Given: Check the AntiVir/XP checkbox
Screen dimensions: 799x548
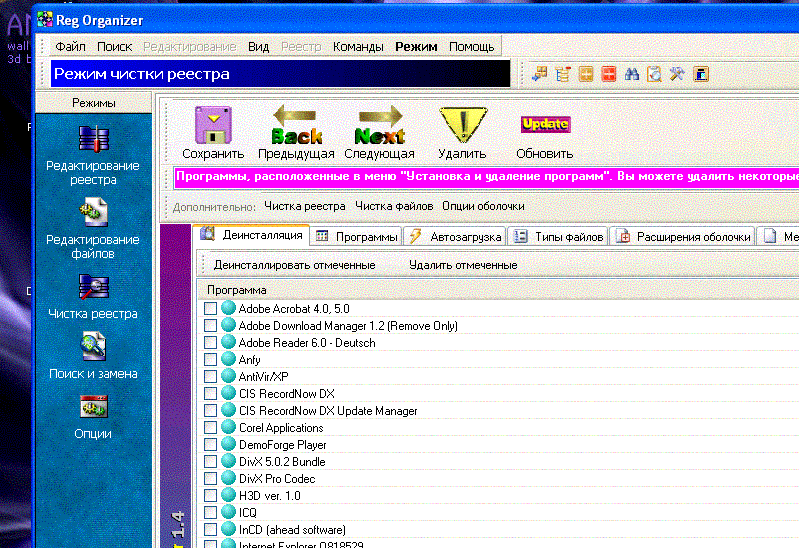Looking at the screenshot, I should 210,376.
